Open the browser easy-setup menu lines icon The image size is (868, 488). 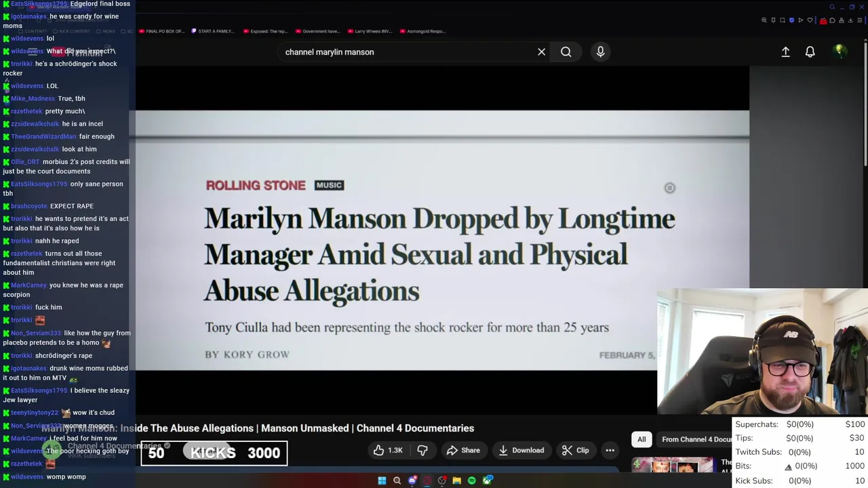[860, 20]
